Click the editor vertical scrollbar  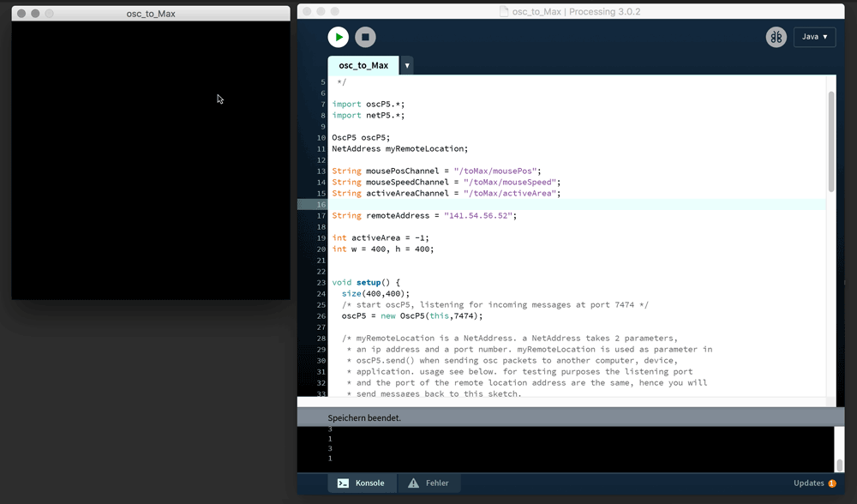[830, 141]
